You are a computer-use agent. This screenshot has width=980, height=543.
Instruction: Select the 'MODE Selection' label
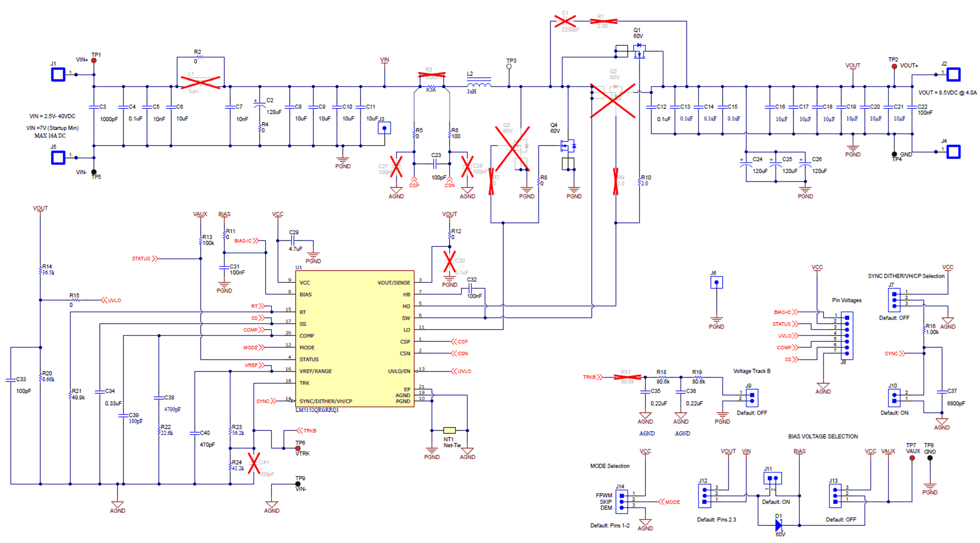tap(610, 466)
